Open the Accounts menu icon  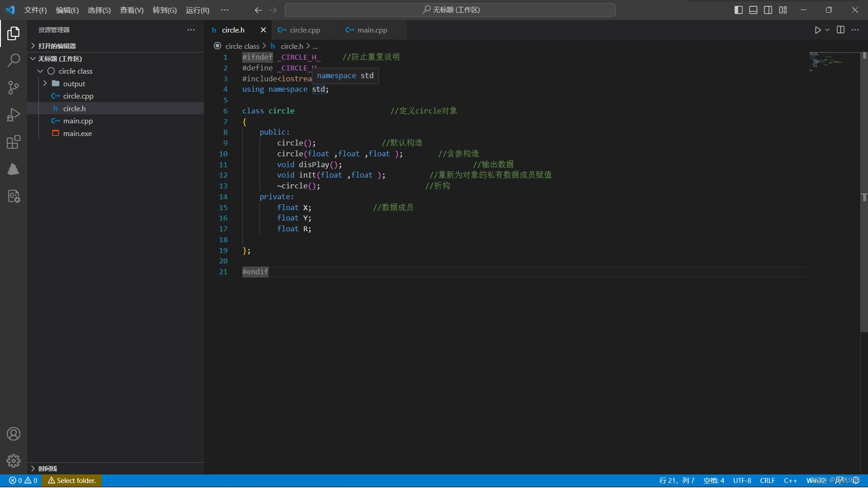click(x=14, y=434)
